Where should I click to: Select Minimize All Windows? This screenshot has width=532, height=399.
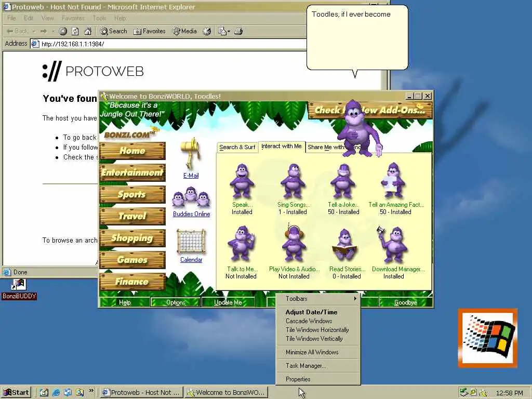[318, 352]
